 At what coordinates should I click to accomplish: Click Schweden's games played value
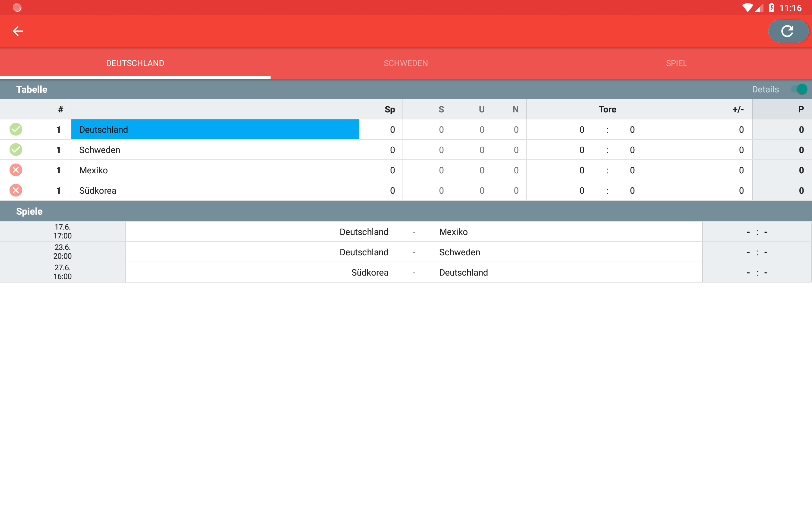392,150
